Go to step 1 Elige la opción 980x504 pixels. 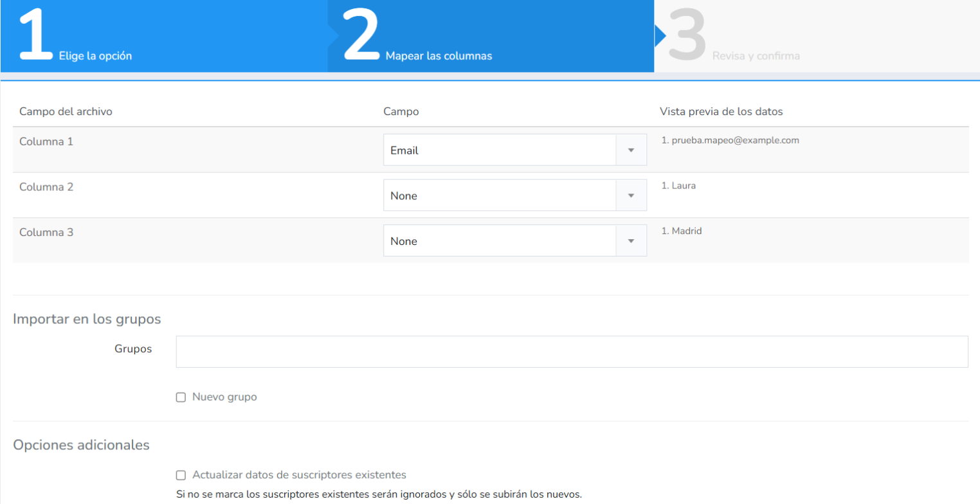tap(95, 56)
